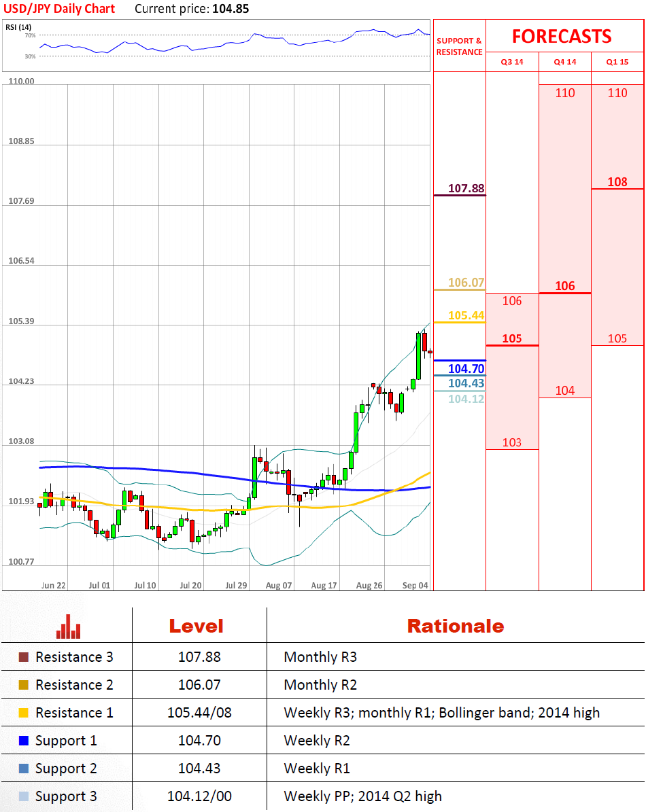Click the 'Weekly R2' rationale cell
Viewport: 646px width, 812px height.
[316, 741]
